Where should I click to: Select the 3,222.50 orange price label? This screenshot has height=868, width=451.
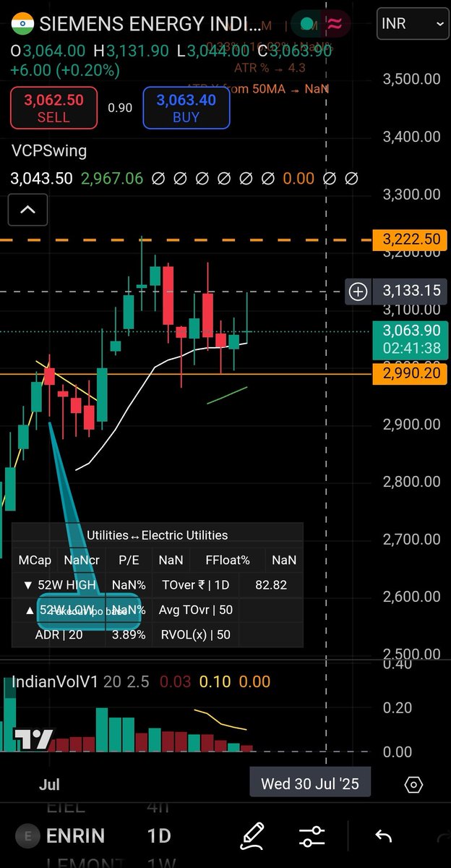[x=411, y=239]
